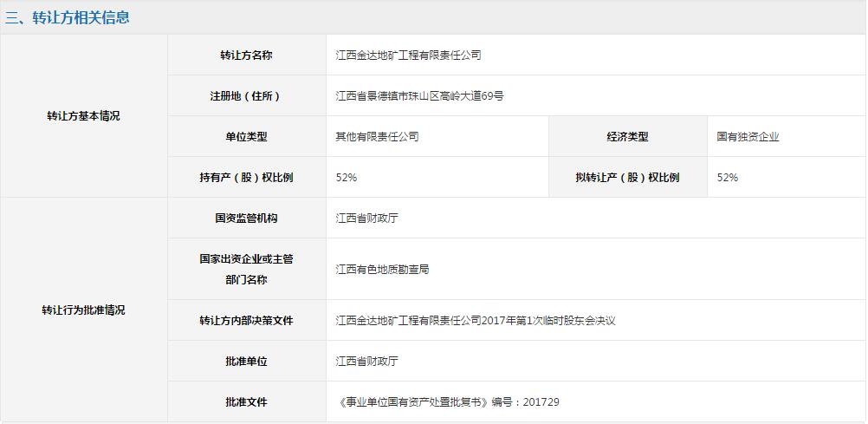Image resolution: width=868 pixels, height=424 pixels.
Task: Select the value 国有独资企业
Action: pos(748,137)
